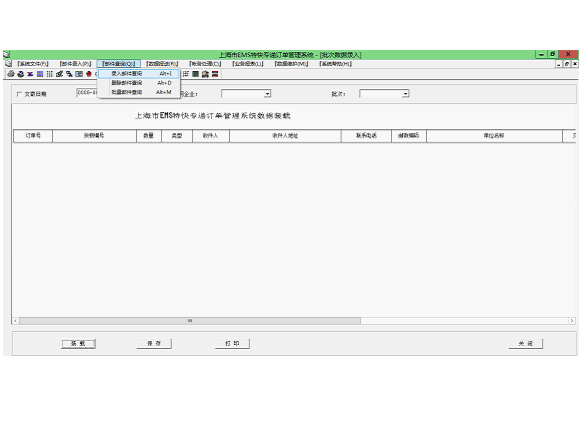Click the 打印 button at the bottom
Image resolution: width=579 pixels, height=421 pixels.
[232, 343]
